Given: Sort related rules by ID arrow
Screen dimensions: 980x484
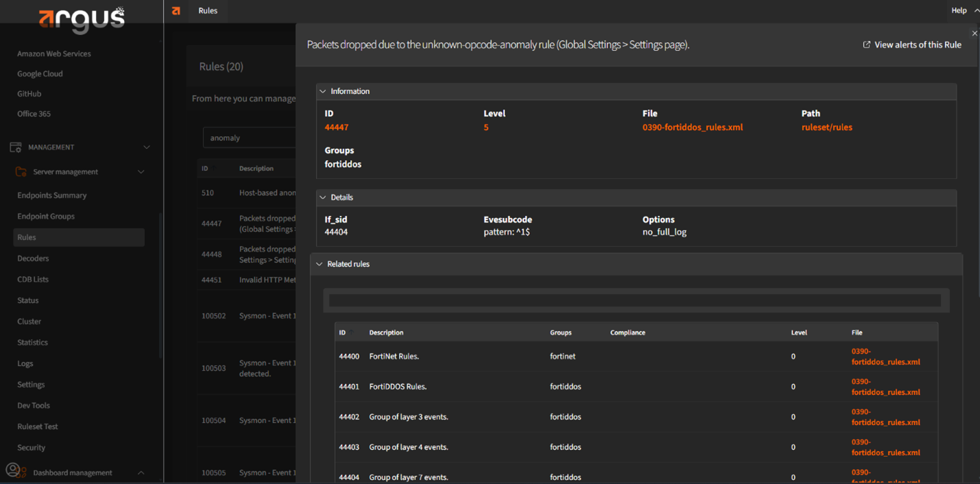Looking at the screenshot, I should point(352,332).
